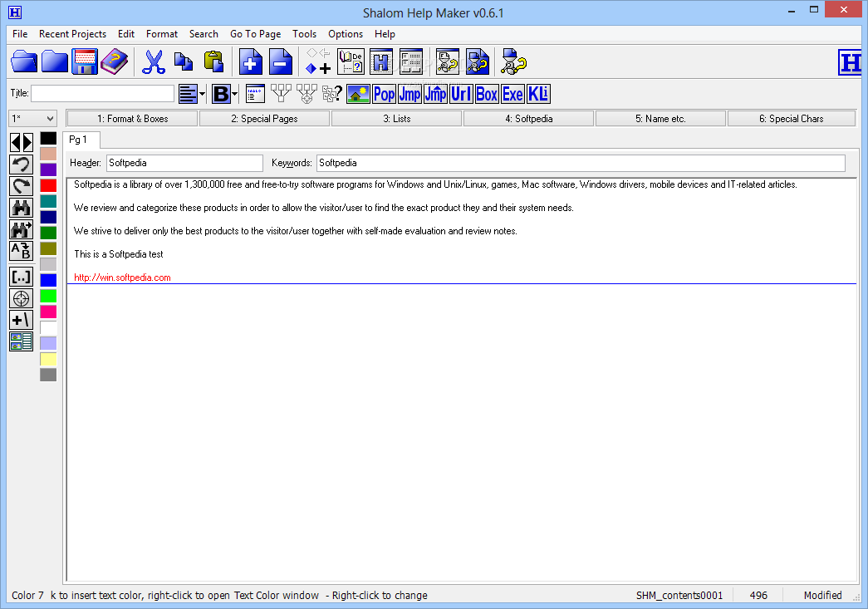
Task: Click the tree diagram icon with target
Action: coord(306,94)
